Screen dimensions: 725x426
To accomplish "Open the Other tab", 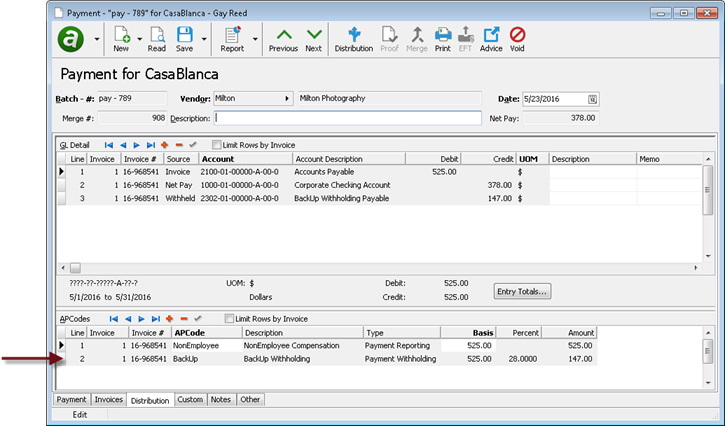I will click(250, 400).
